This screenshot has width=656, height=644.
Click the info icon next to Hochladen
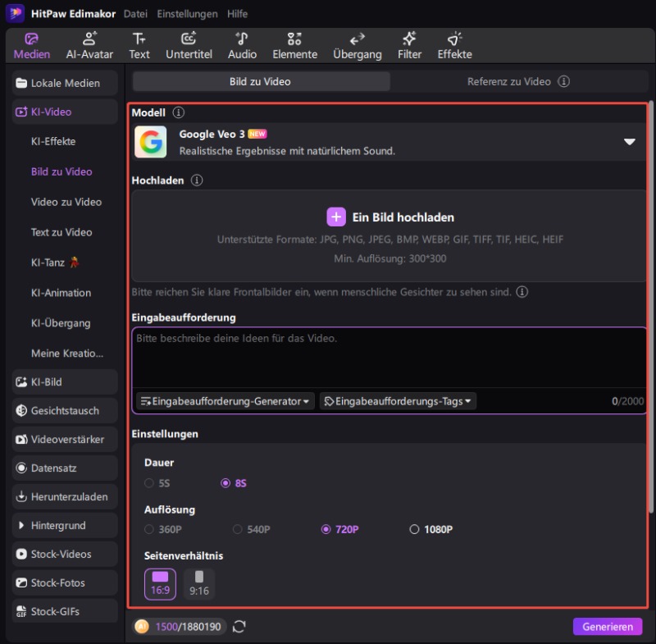click(197, 180)
